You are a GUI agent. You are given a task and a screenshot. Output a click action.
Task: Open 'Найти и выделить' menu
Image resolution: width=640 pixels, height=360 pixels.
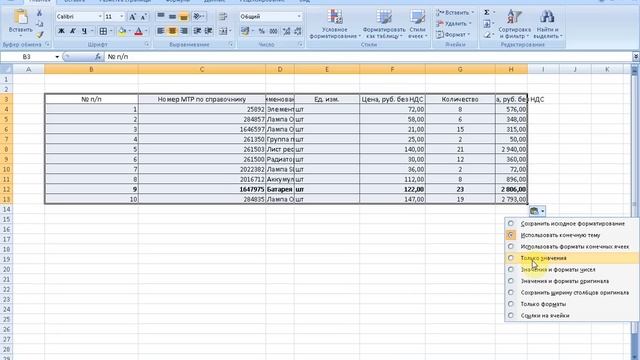(x=548, y=24)
